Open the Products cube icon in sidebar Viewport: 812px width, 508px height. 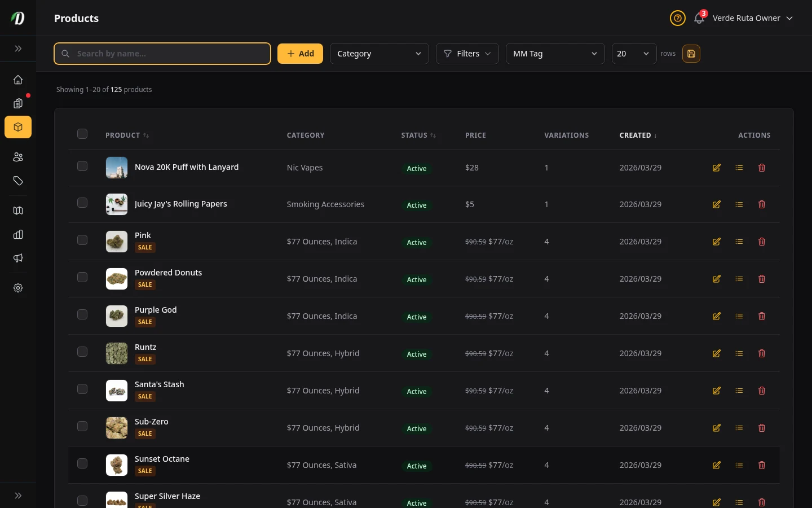[x=17, y=127]
